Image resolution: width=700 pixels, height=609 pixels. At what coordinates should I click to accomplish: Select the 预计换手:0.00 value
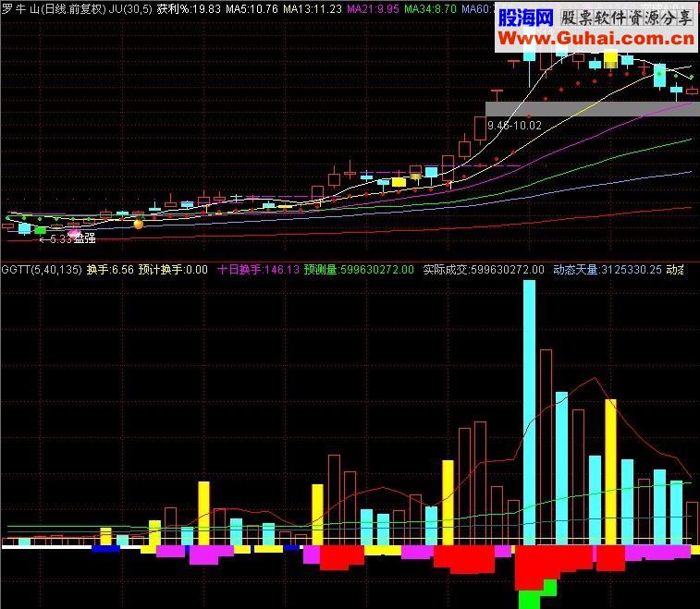(173, 270)
